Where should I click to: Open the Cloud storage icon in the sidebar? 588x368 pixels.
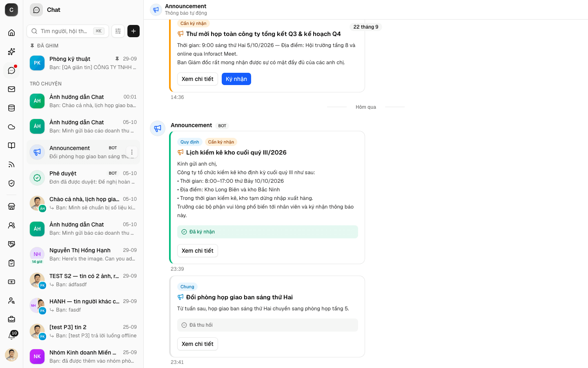point(11,127)
